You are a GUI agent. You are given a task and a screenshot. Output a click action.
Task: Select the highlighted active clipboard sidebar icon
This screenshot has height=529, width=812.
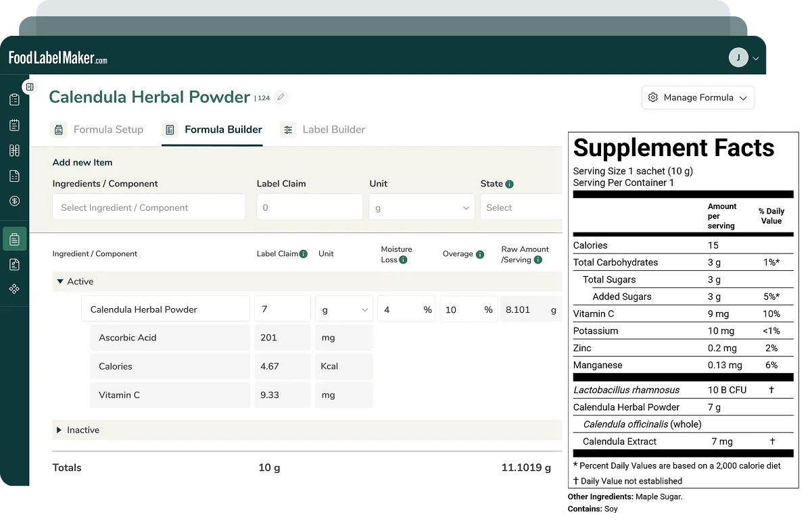point(14,238)
